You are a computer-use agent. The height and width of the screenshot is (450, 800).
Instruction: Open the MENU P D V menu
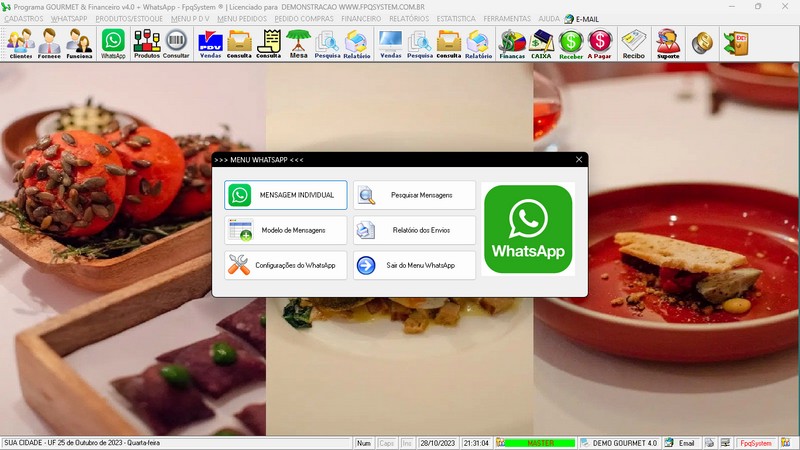pos(190,19)
